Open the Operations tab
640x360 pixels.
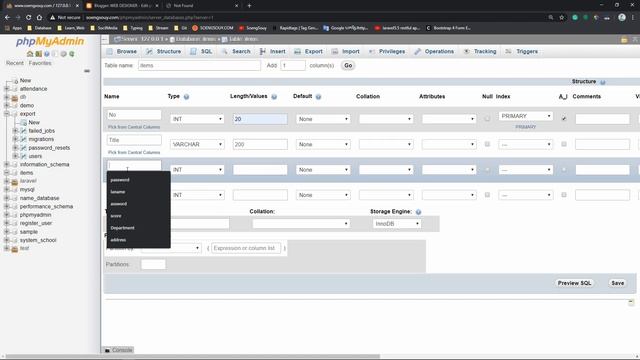(434, 51)
